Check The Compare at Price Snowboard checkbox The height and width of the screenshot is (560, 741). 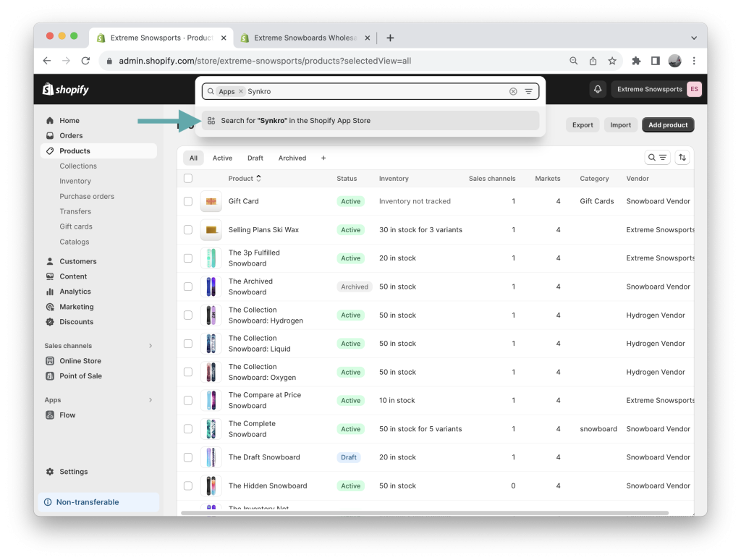coord(188,400)
